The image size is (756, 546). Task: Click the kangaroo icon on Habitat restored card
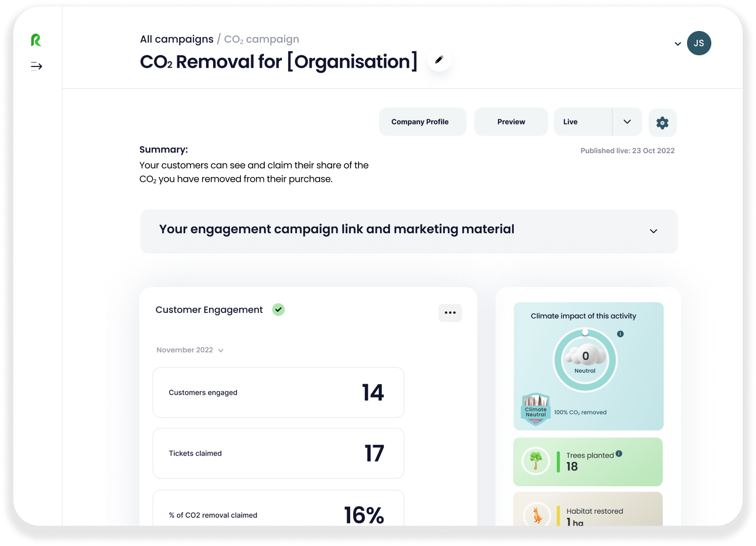535,516
